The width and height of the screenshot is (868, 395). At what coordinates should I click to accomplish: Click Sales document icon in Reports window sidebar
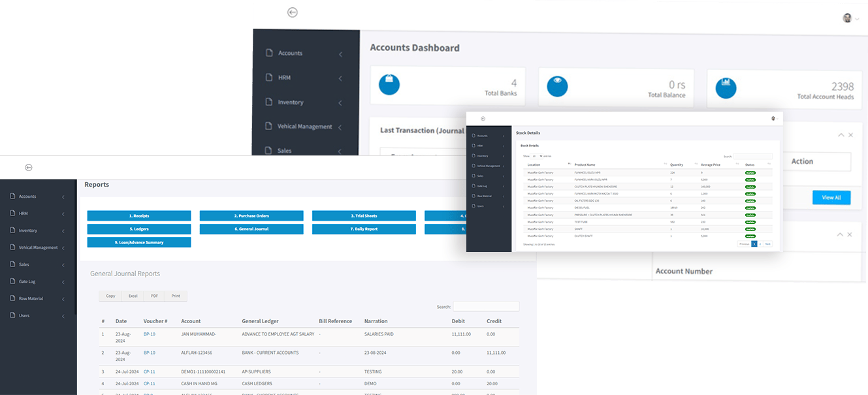pos(12,264)
